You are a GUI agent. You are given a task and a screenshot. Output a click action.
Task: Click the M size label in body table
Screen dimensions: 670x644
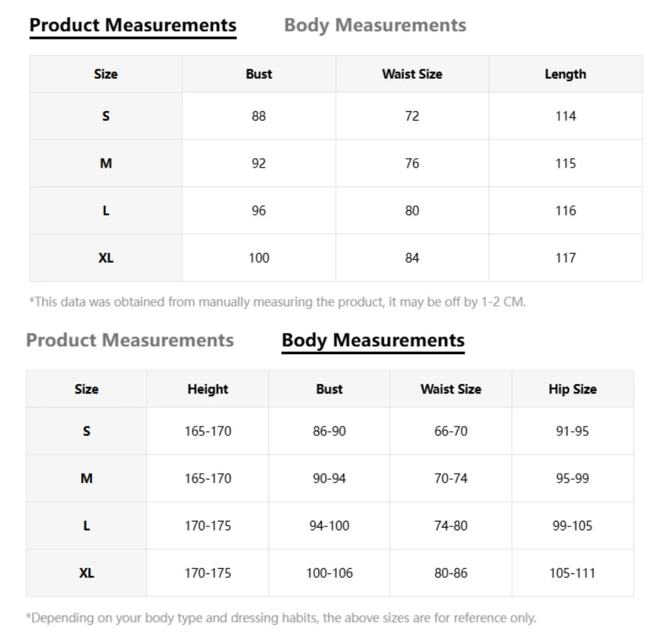(87, 479)
